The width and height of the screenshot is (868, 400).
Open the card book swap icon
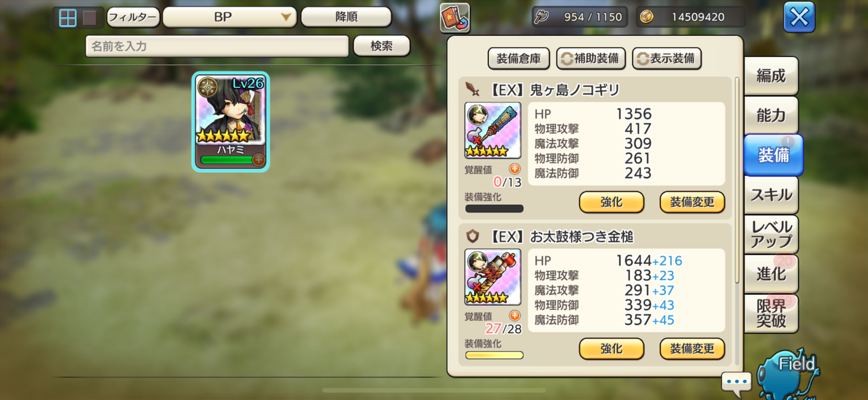(x=455, y=18)
